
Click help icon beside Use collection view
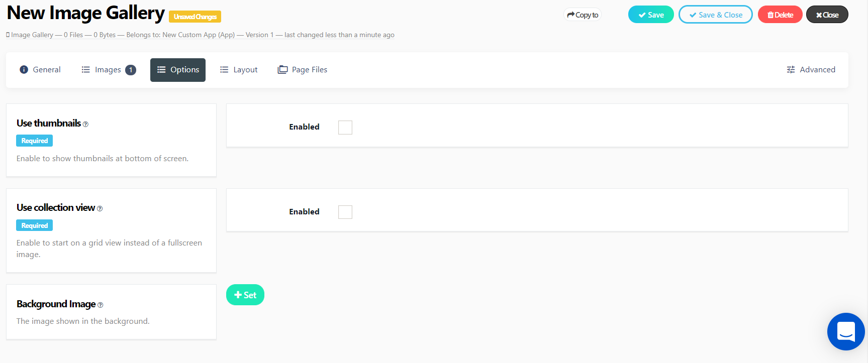[100, 209]
